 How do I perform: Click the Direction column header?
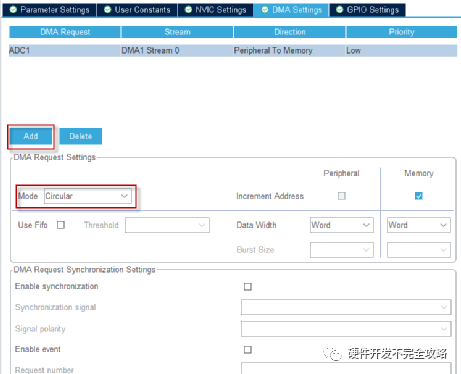[x=290, y=32]
